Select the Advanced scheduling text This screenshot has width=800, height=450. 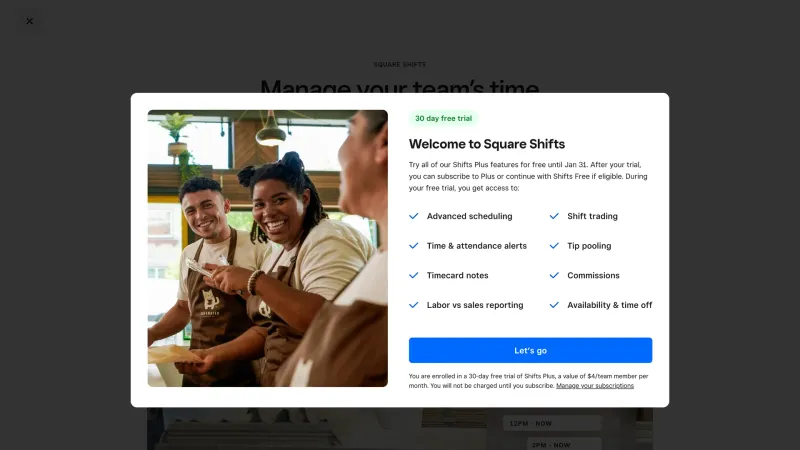469,216
